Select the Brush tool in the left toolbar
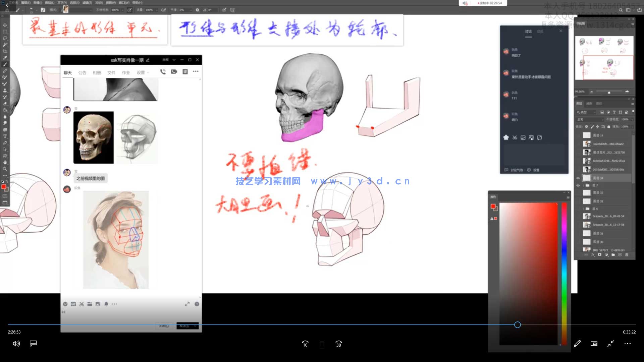 pos(5,64)
